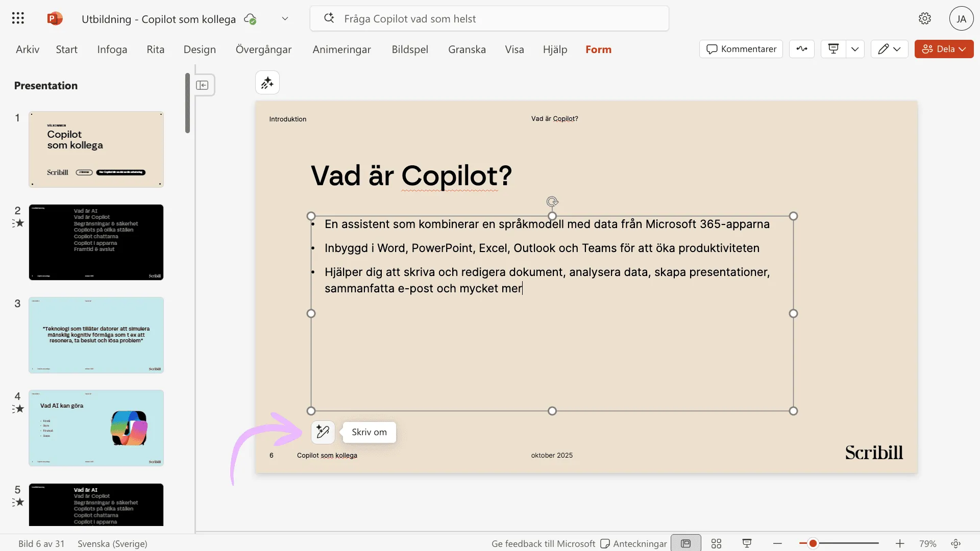Click the PowerPoint logo icon
The width and height of the screenshot is (980, 551).
[x=55, y=18]
